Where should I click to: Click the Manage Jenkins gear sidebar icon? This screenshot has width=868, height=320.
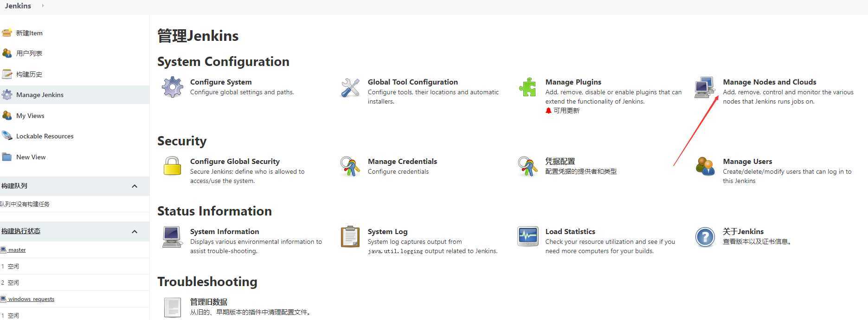point(7,95)
